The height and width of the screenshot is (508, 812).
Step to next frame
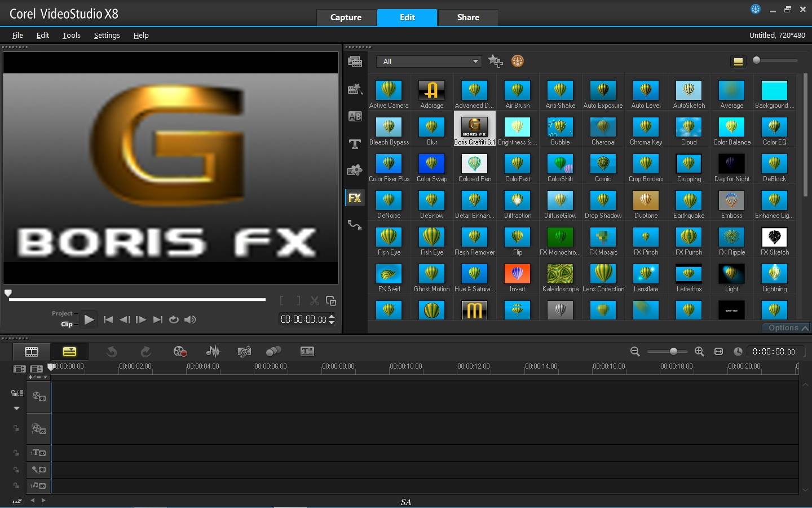tap(141, 319)
